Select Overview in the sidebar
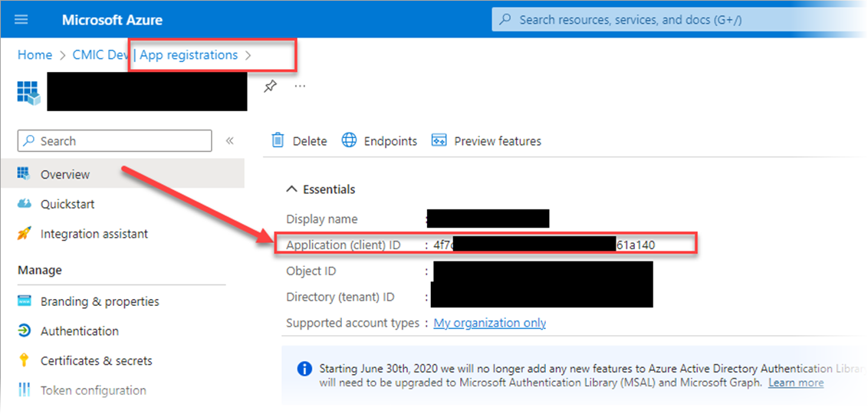 pyautogui.click(x=123, y=174)
